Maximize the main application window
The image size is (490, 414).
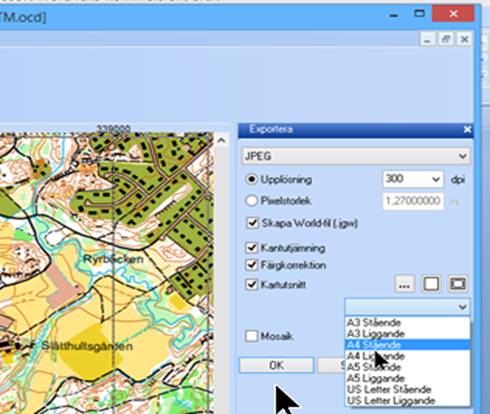click(x=419, y=14)
